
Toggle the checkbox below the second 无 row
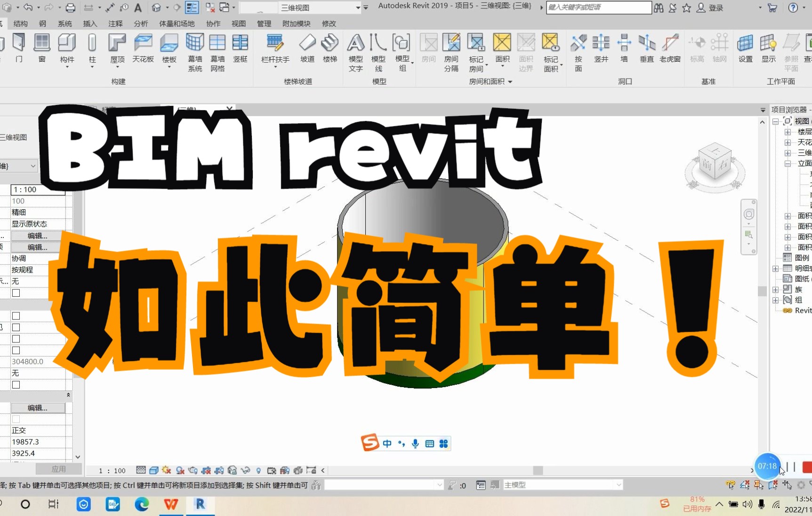16,385
